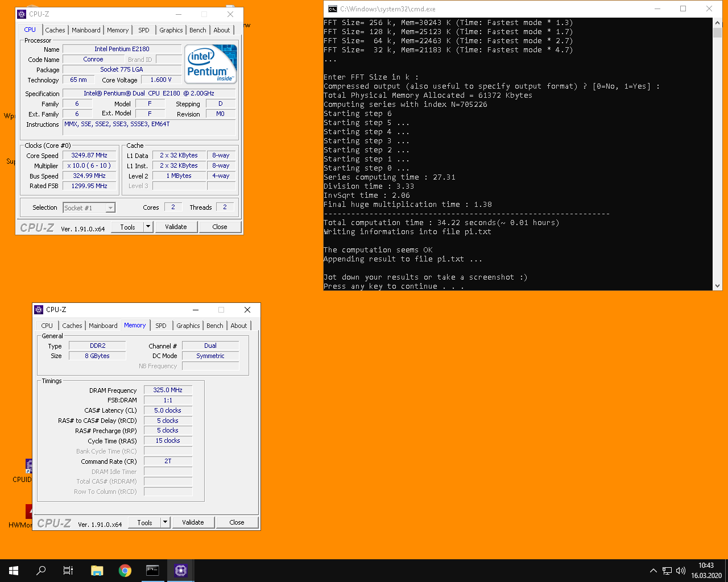This screenshot has width=728, height=582.
Task: Click Bus Speed value 324.99 MHz
Action: point(89,176)
